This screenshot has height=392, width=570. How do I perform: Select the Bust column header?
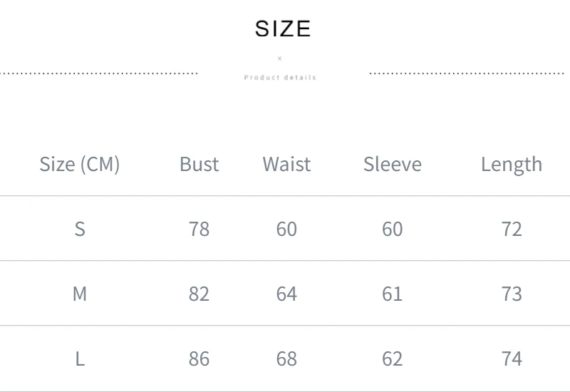[199, 165]
